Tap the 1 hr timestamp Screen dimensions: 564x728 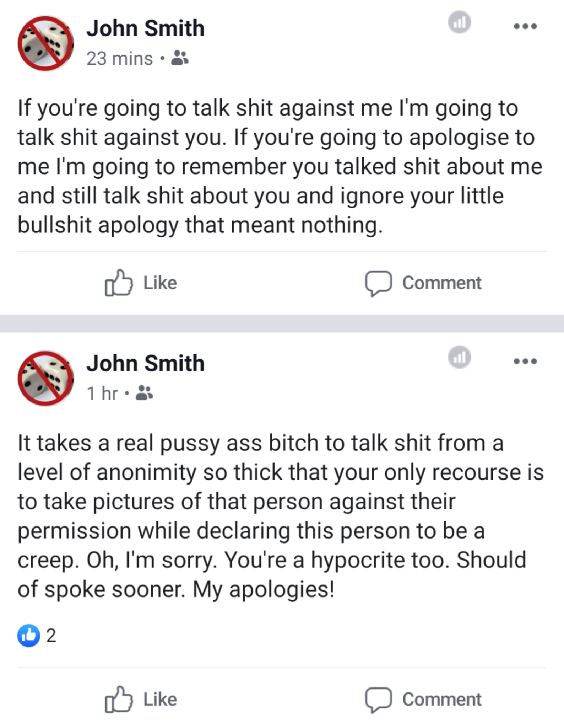coord(102,394)
